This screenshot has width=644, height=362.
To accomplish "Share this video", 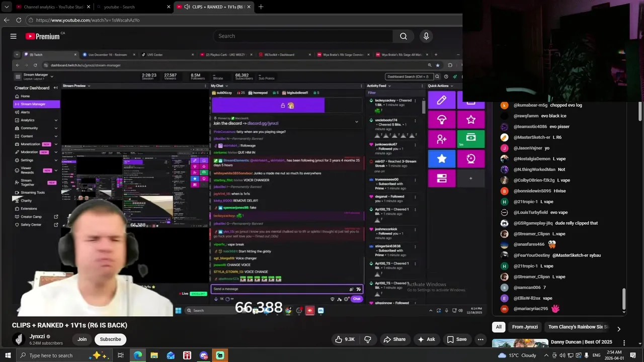I will pyautogui.click(x=394, y=339).
